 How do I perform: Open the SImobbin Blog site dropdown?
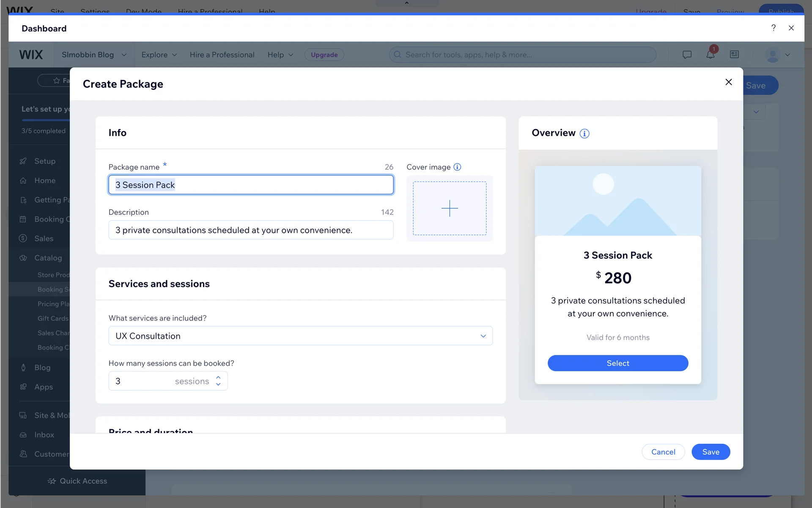94,55
